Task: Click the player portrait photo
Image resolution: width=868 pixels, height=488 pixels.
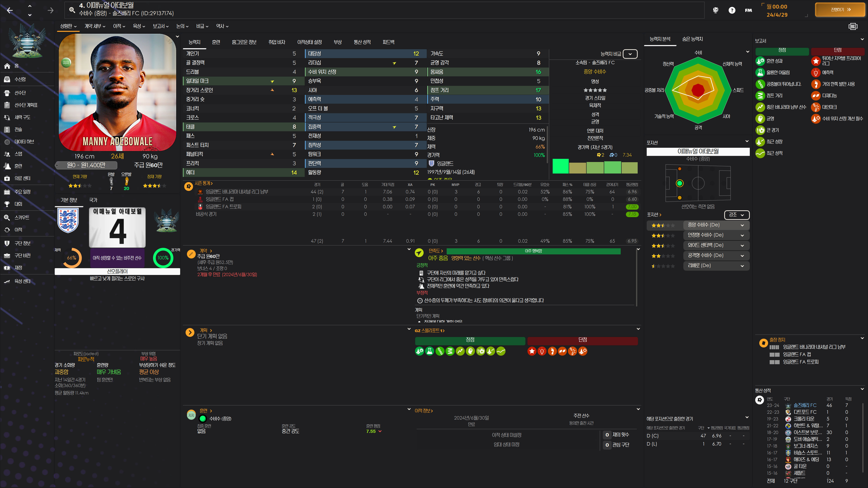Action: [x=117, y=93]
